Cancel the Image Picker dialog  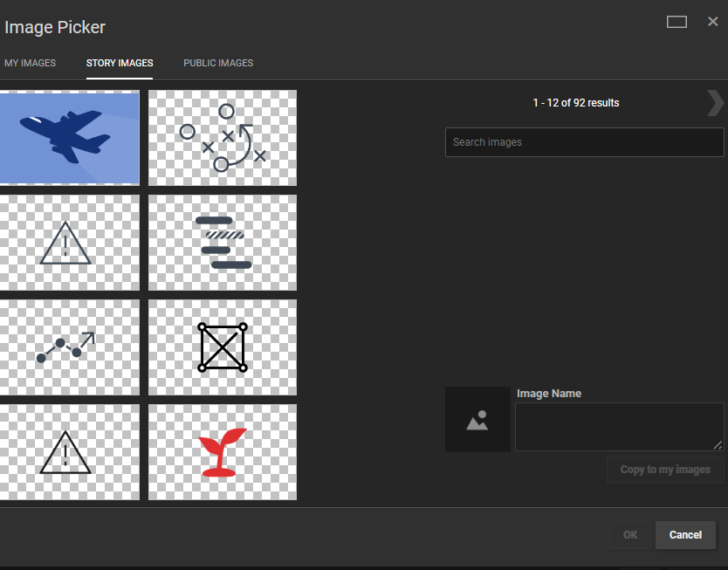tap(685, 535)
